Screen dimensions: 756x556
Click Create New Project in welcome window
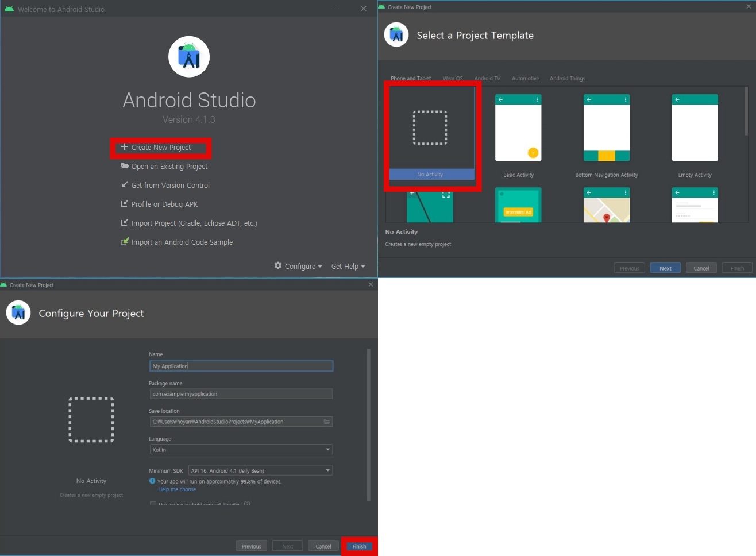[x=161, y=148]
